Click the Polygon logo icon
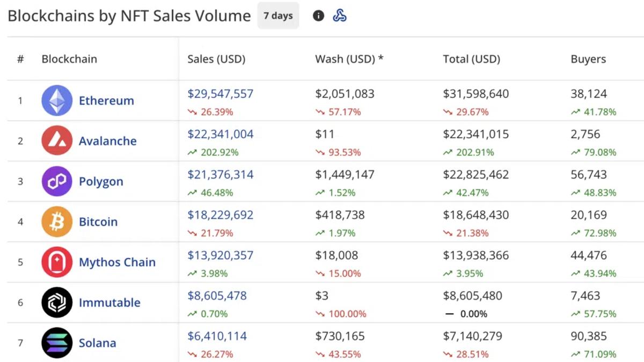 (57, 181)
